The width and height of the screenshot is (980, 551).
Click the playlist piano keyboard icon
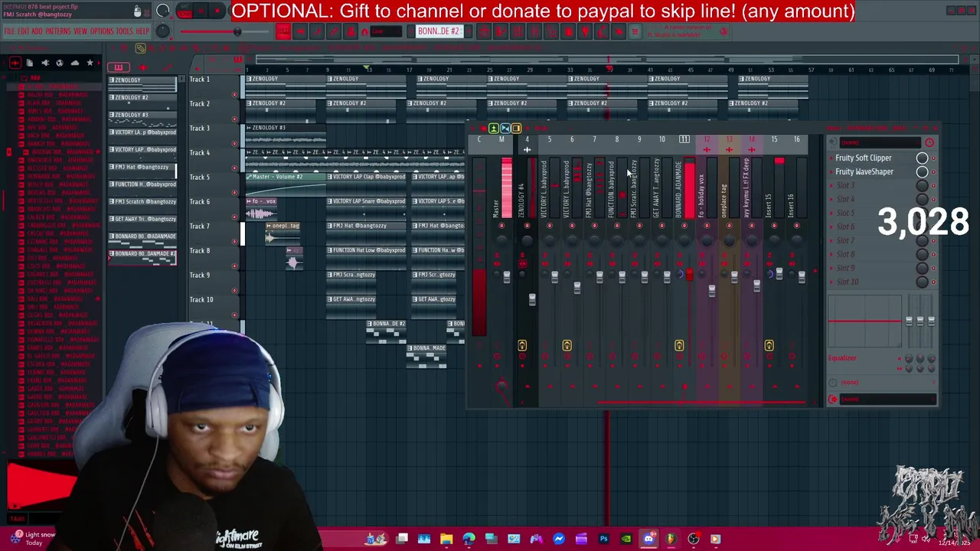[119, 67]
